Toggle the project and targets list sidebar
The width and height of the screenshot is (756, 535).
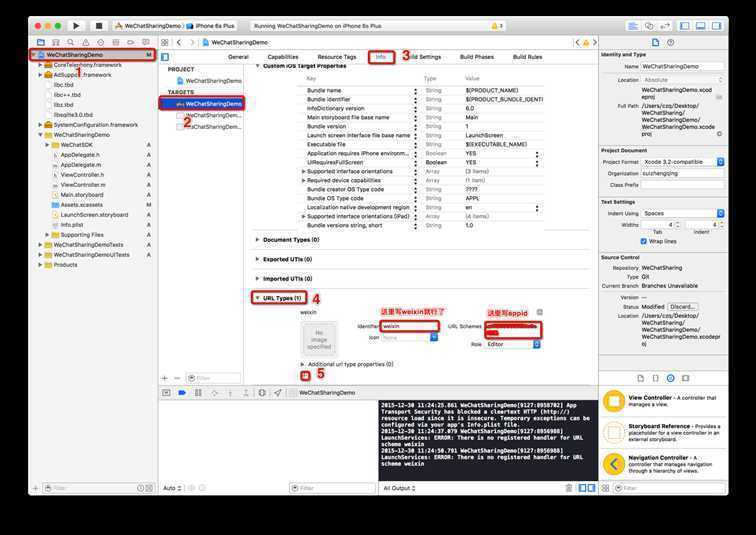coord(165,57)
